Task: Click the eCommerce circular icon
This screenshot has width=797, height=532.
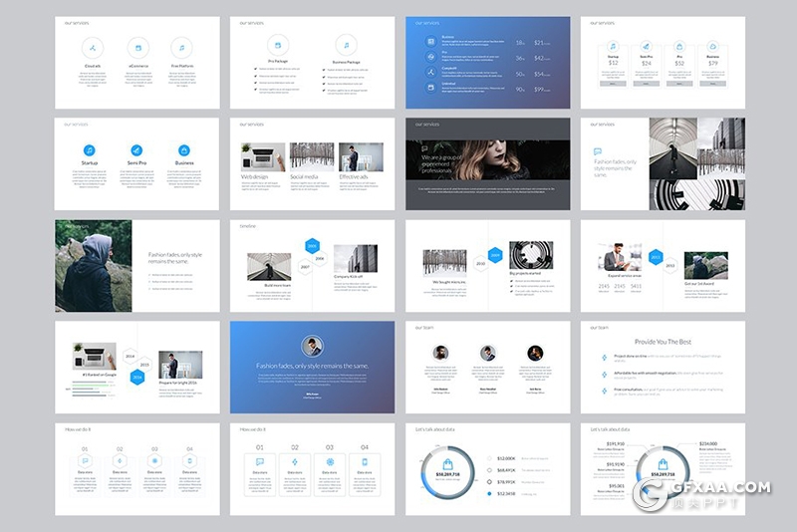Action: (137, 47)
